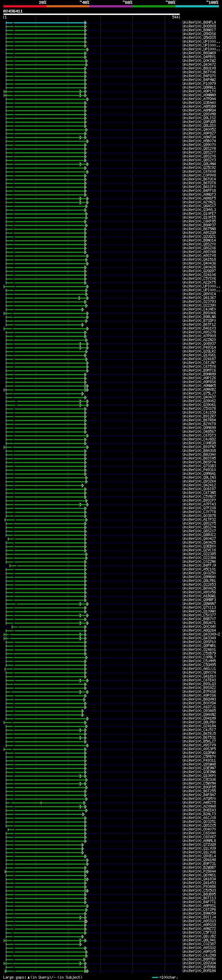
Task: Click the purple ~60% identity legend segment
Action: point(111,6)
